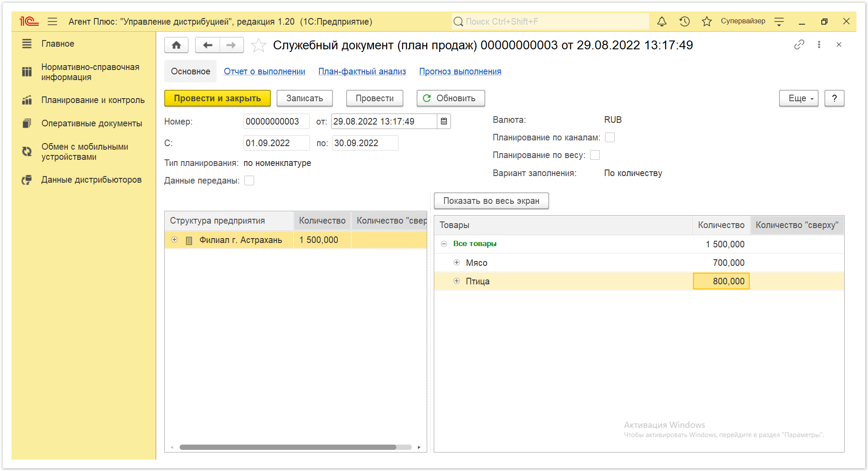Open План-фактный анализ tab

click(362, 71)
